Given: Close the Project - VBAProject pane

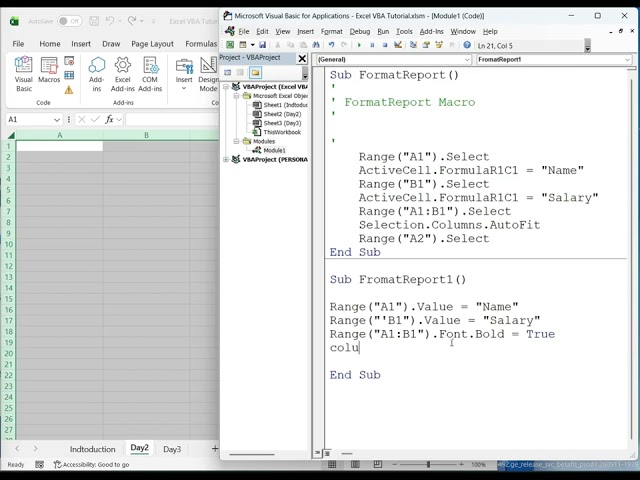Looking at the screenshot, I should click(302, 59).
